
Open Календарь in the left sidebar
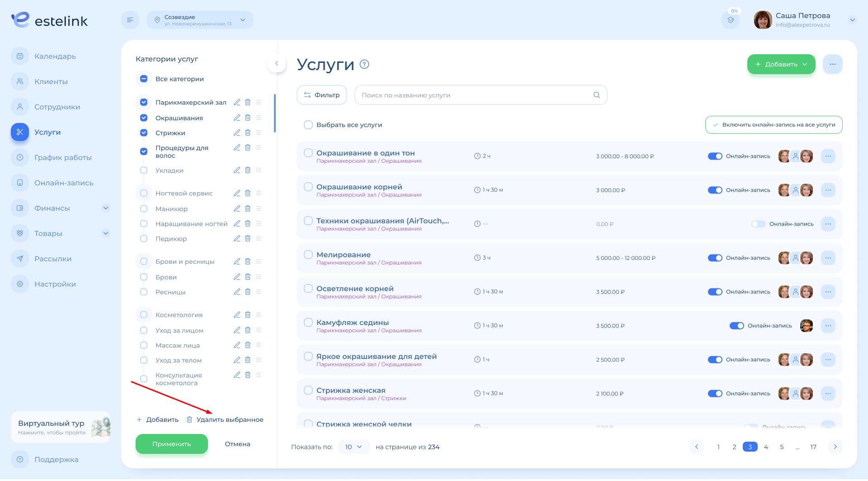tap(55, 56)
